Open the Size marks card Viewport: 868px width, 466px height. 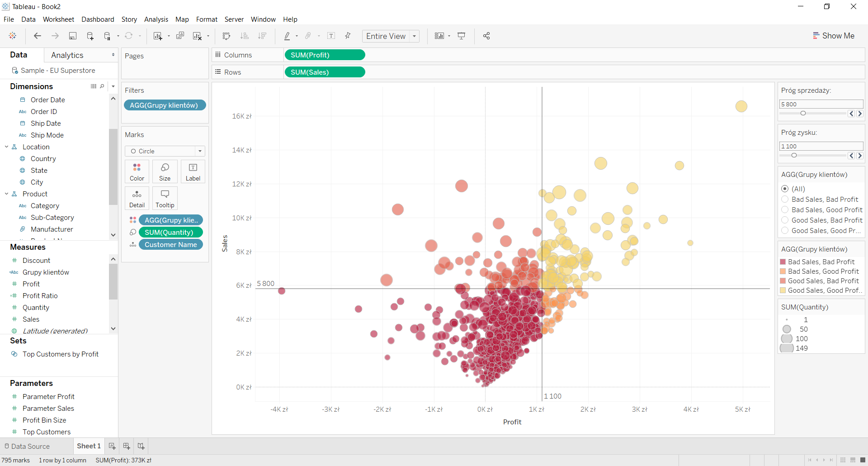165,172
